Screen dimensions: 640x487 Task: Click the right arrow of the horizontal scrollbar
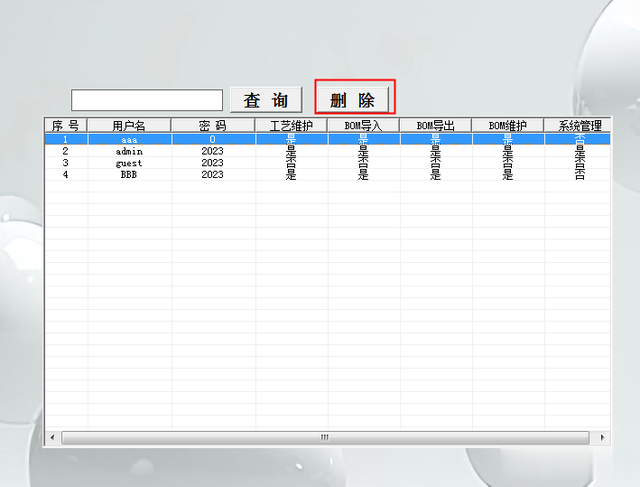pyautogui.click(x=603, y=438)
